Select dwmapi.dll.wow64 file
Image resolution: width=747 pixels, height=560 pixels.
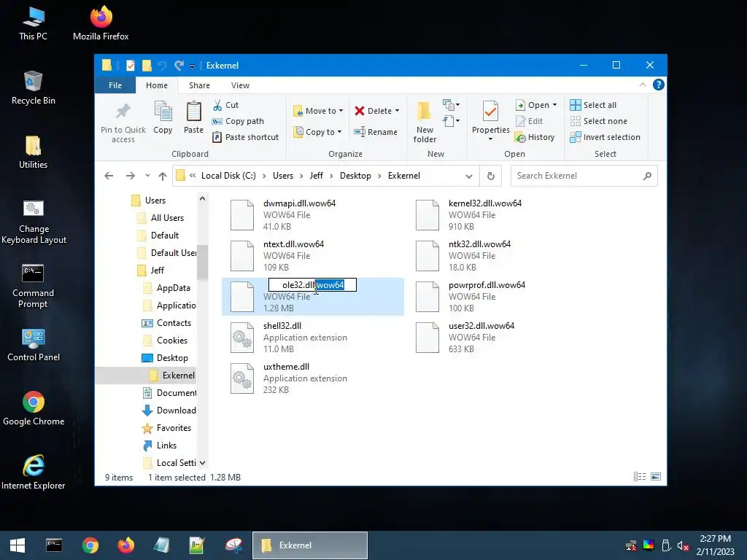click(312, 215)
